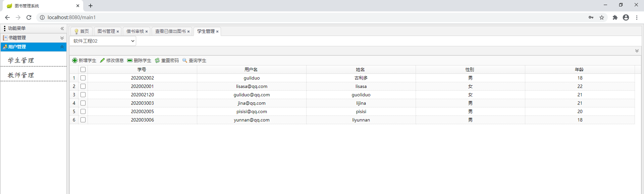This screenshot has height=194, width=644.
Task: Toggle the select-all checkbox in table header
Action: 83,69
